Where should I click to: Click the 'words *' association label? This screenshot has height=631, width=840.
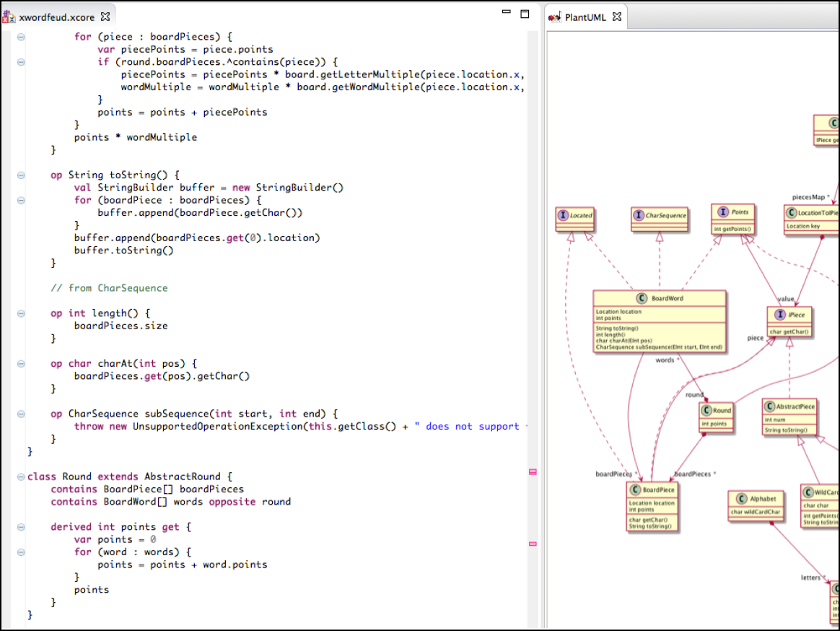[x=668, y=360]
